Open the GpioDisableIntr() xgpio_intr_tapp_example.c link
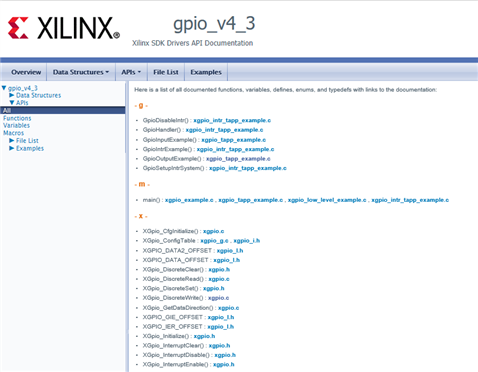Viewport: 478px width, 372px height. click(x=232, y=120)
